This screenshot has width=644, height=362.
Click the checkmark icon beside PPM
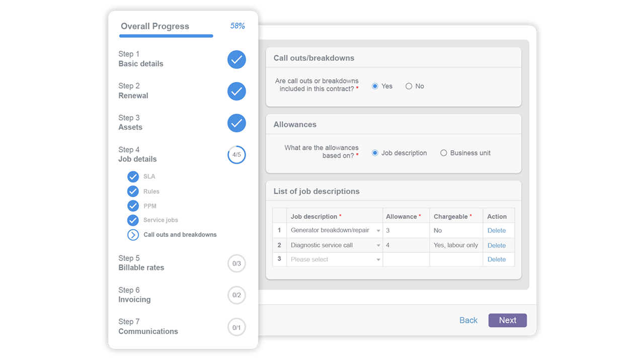point(133,206)
